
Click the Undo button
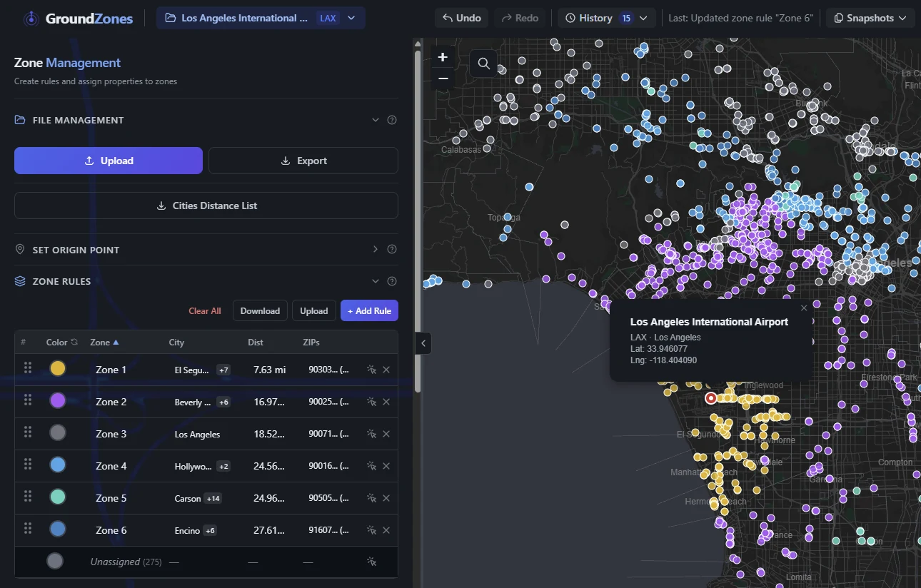click(462, 18)
